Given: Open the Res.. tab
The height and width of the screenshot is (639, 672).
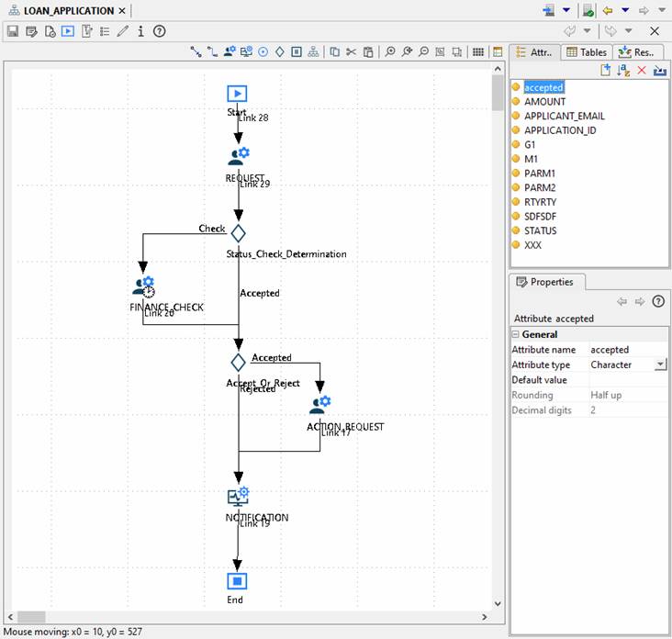Looking at the screenshot, I should tap(637, 52).
